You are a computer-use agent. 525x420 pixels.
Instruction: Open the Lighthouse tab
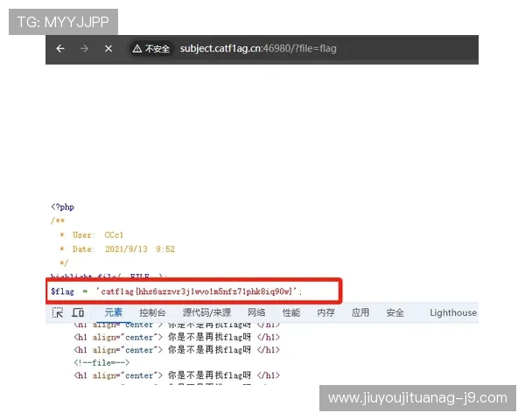pos(453,312)
